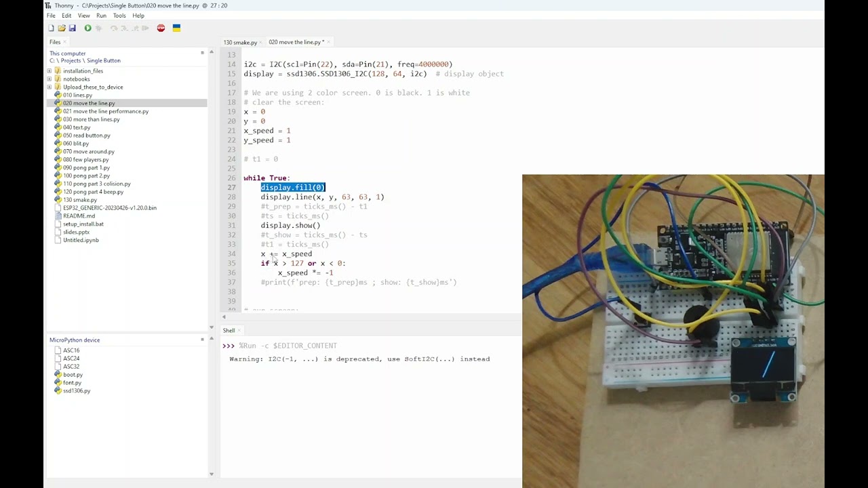Click the shell prompt input area

370,346
